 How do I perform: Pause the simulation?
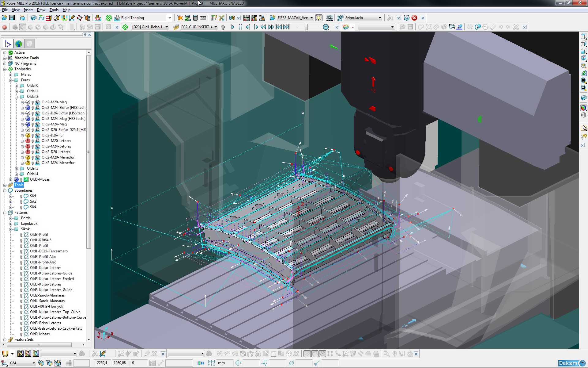coord(240,27)
